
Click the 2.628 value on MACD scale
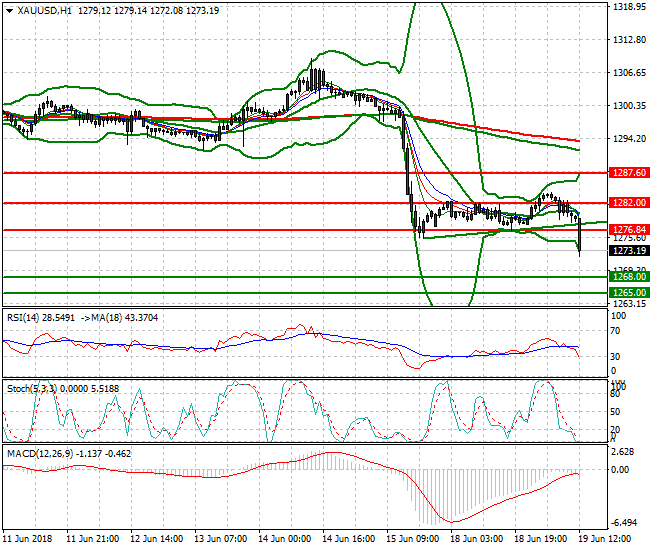pos(626,451)
